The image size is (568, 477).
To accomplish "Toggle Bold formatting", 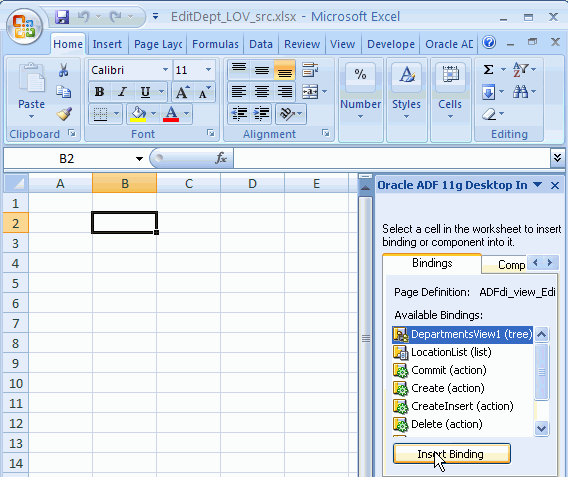I will pyautogui.click(x=99, y=92).
